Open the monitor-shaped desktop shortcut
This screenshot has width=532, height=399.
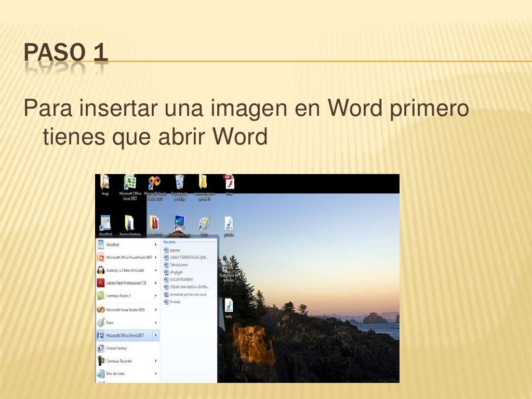[179, 225]
